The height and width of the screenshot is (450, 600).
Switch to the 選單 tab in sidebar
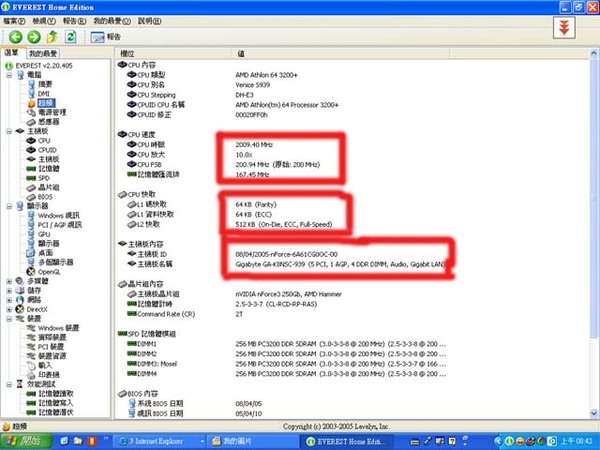[12, 53]
